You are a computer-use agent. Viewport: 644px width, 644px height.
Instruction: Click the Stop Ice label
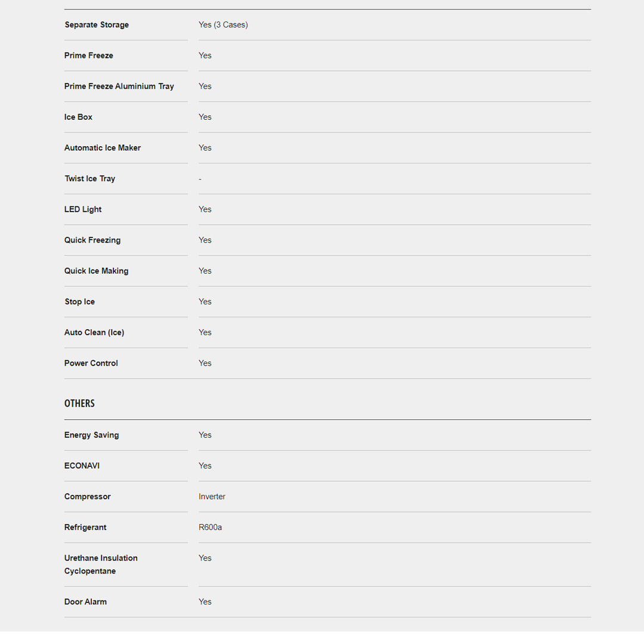click(80, 302)
